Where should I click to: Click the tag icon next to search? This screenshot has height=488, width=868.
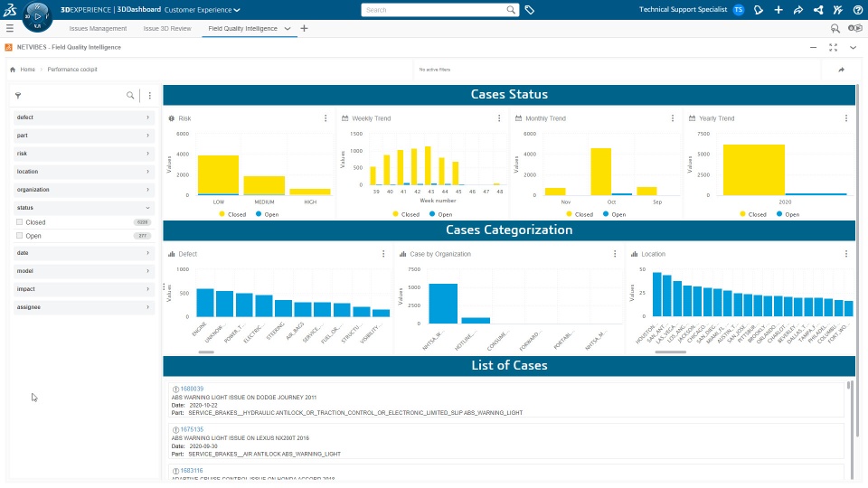(530, 9)
